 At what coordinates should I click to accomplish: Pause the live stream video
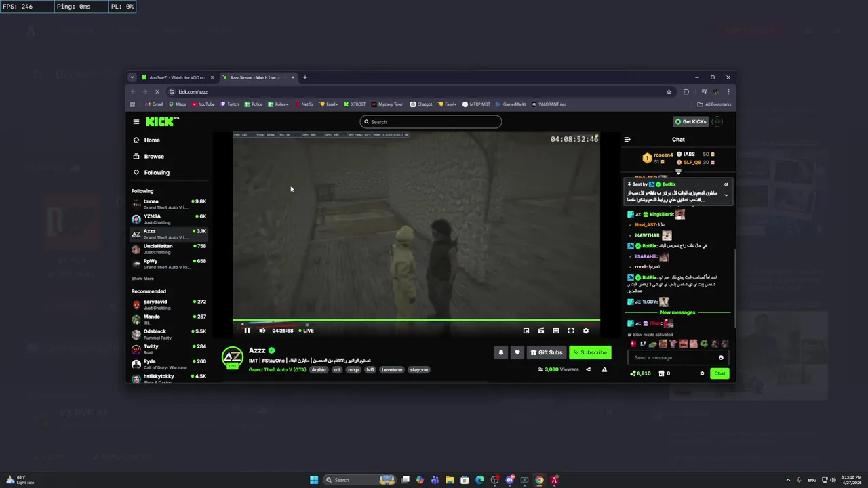click(x=247, y=331)
